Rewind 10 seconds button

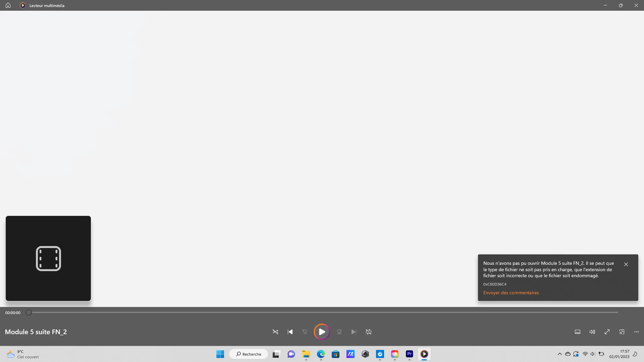305,332
